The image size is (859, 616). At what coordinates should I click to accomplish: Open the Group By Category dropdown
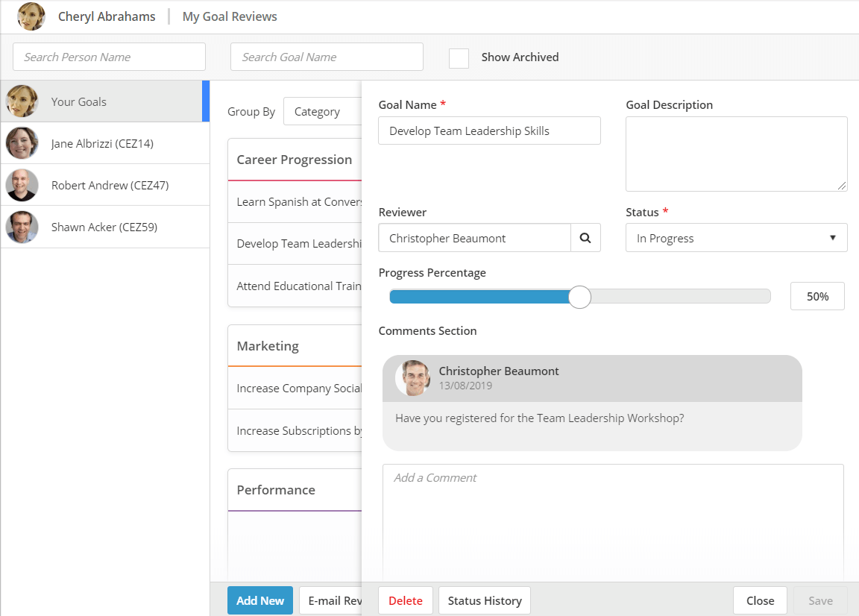(x=322, y=112)
